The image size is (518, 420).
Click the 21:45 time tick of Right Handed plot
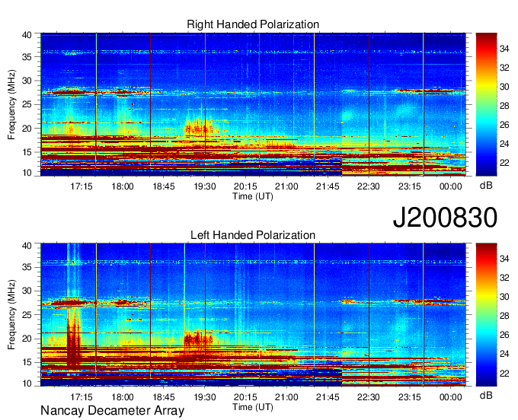pos(328,186)
